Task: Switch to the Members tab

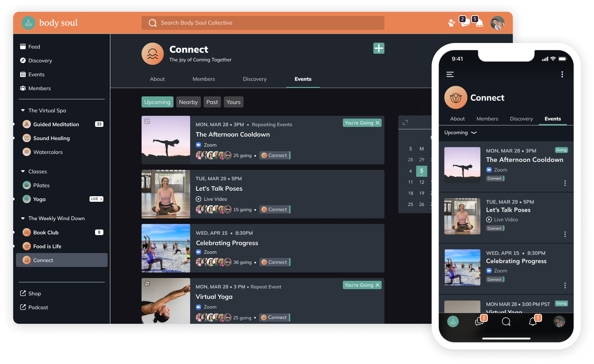Action: click(204, 79)
